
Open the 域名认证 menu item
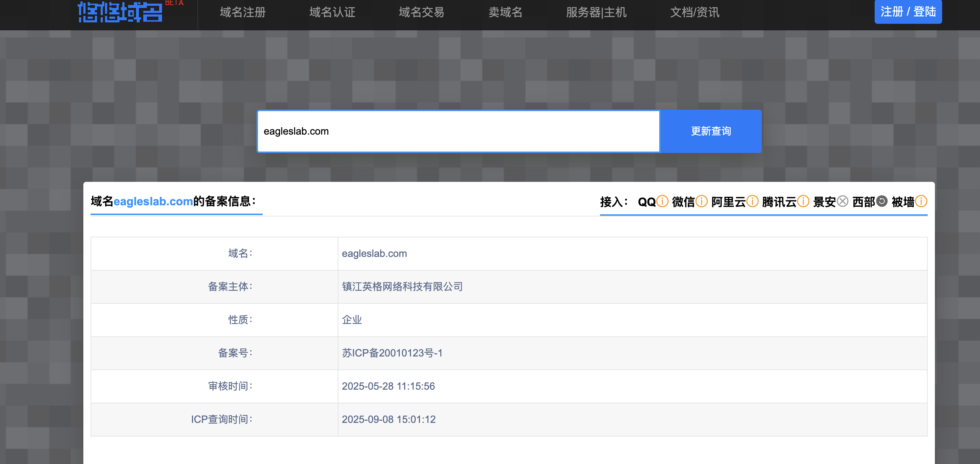click(x=332, y=12)
